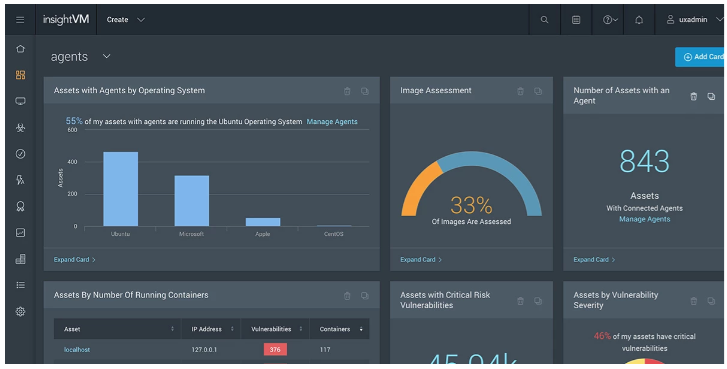
Task: Click the Microsoft bar in chart
Action: click(191, 201)
